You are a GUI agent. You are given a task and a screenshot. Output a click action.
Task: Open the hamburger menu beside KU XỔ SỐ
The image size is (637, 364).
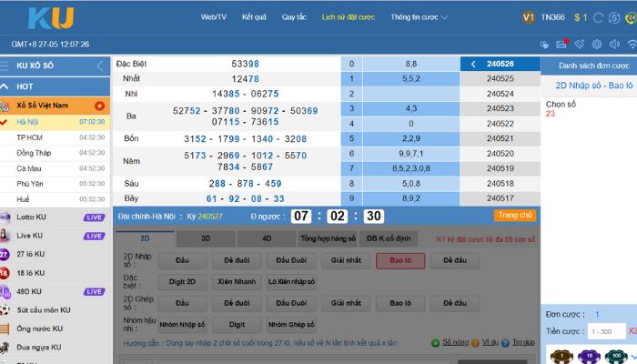5,66
